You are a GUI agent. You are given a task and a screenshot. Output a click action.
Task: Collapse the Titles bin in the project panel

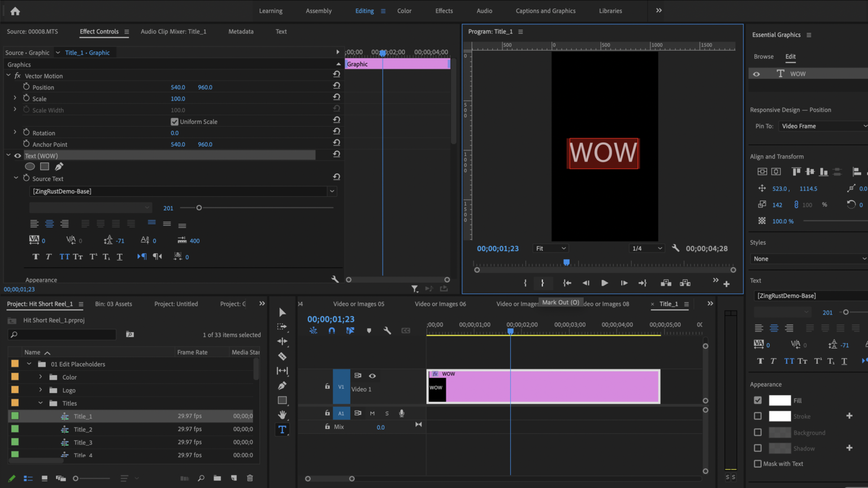point(40,403)
